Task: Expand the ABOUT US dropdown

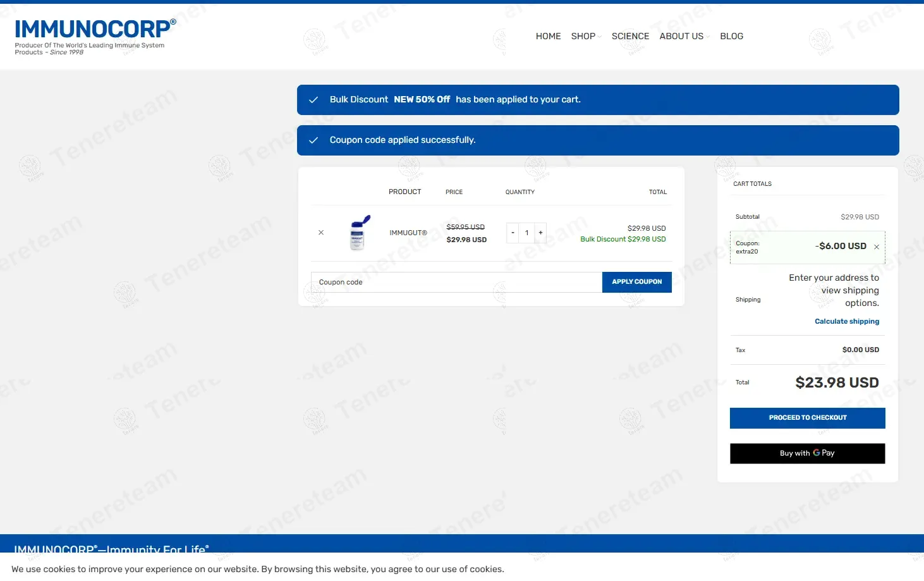Action: tap(681, 36)
